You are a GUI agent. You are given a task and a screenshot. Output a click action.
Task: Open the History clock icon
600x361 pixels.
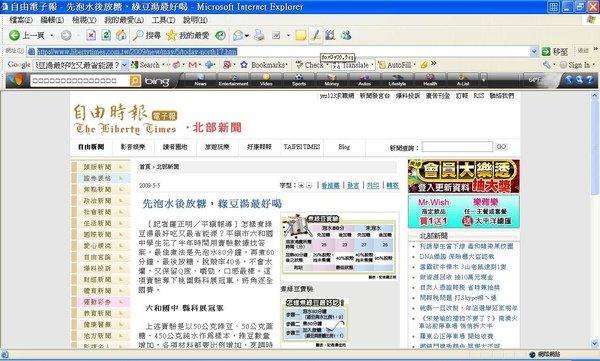pyautogui.click(x=220, y=36)
